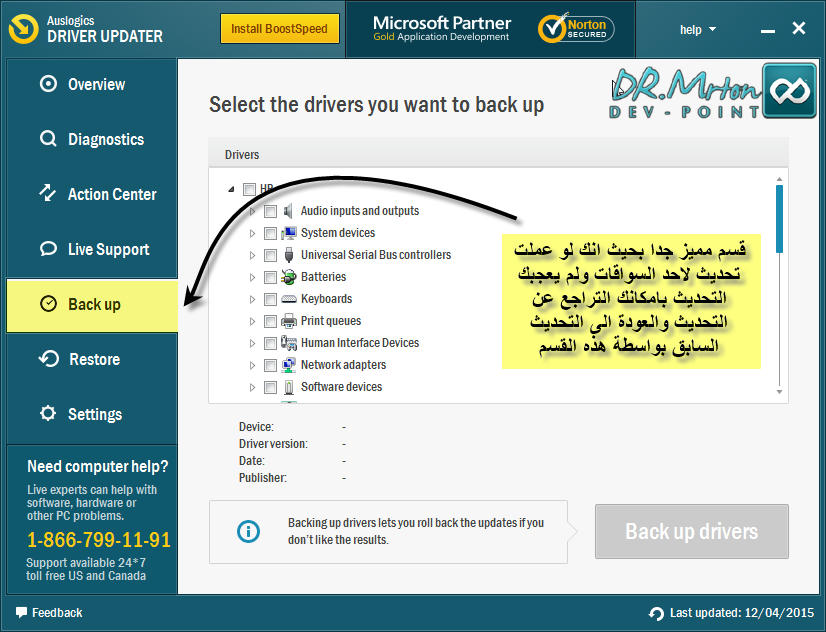This screenshot has height=632, width=826.
Task: Click the Print queues printer icon
Action: coord(289,321)
